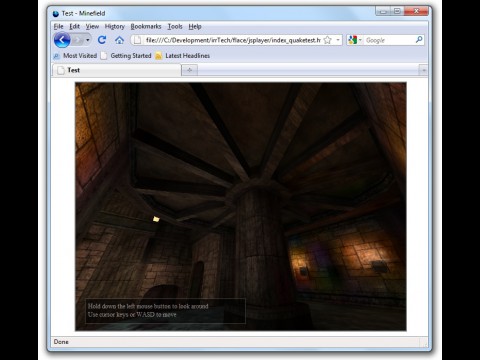Minimize the Minefield window

(x=383, y=11)
